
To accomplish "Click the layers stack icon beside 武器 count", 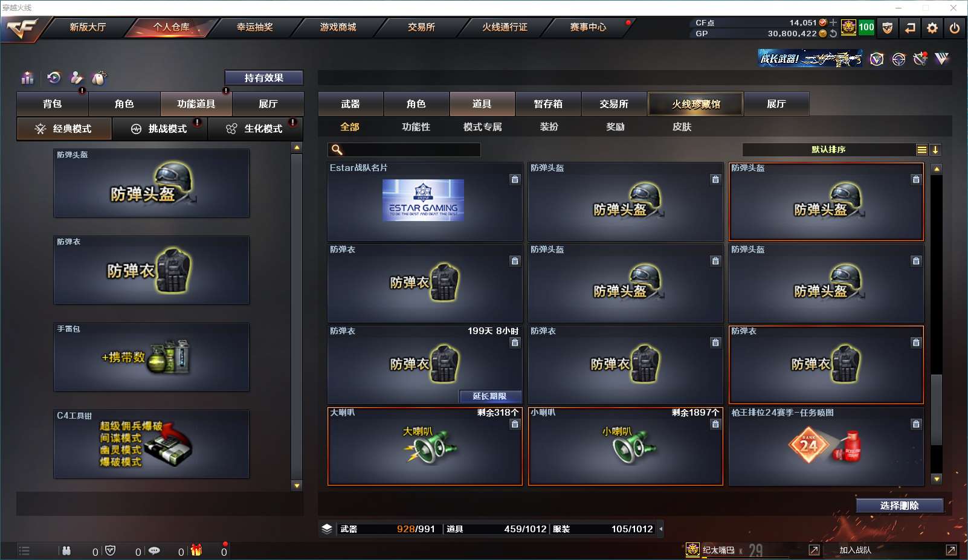I will pyautogui.click(x=327, y=529).
